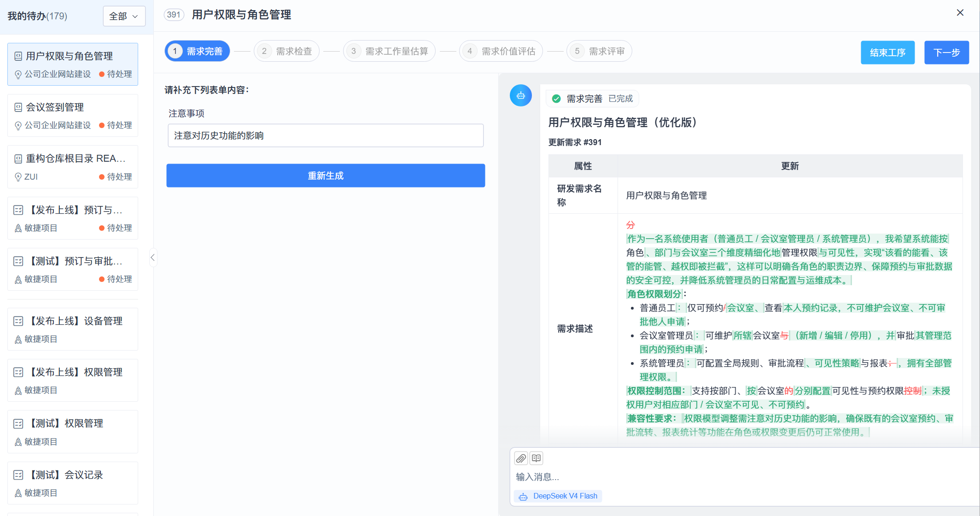Click the task icon of 【测试】权限管理

(18, 423)
